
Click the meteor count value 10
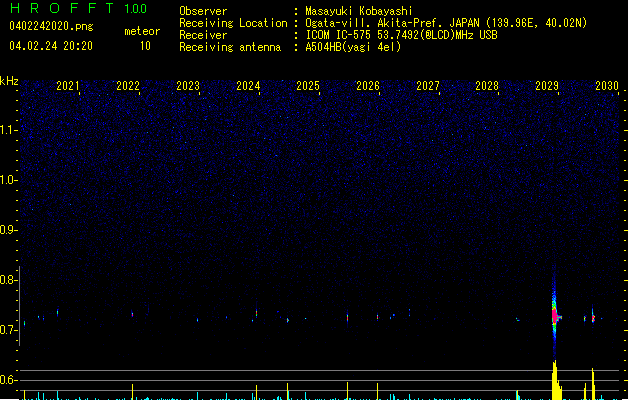click(x=145, y=46)
